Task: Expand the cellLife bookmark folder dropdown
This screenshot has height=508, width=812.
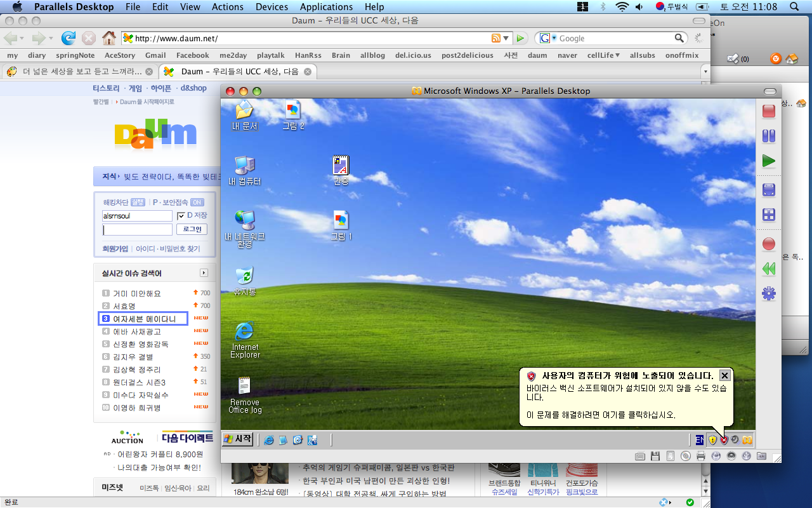Action: (x=617, y=55)
